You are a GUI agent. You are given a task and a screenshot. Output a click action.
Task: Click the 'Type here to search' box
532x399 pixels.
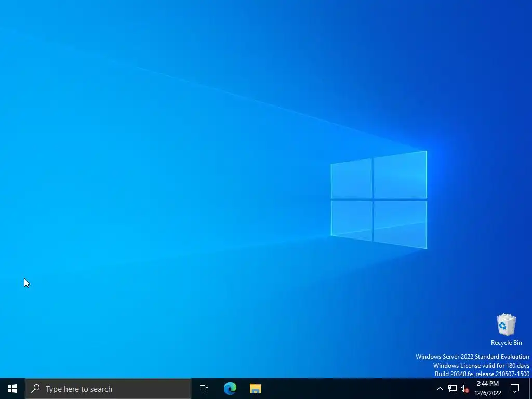point(108,389)
